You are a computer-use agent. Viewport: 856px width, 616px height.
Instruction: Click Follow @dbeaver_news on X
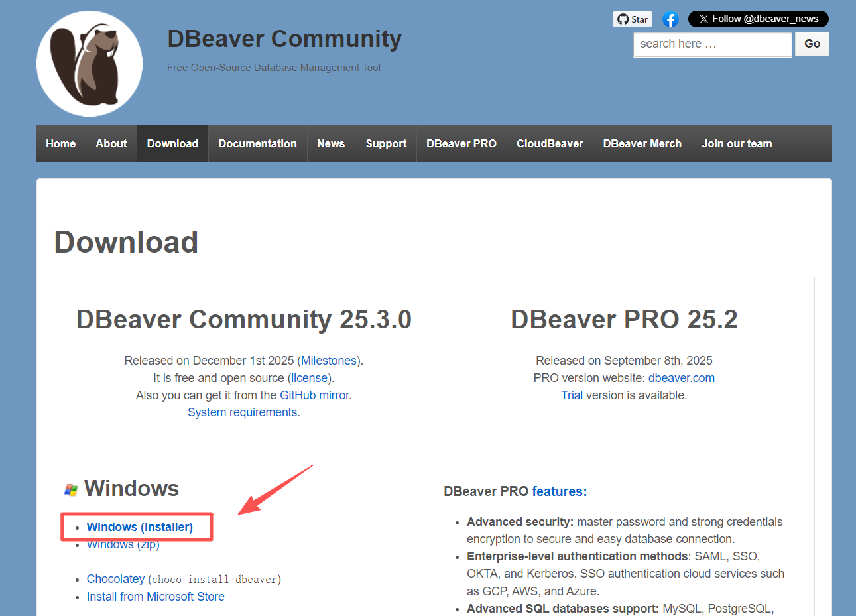(758, 19)
